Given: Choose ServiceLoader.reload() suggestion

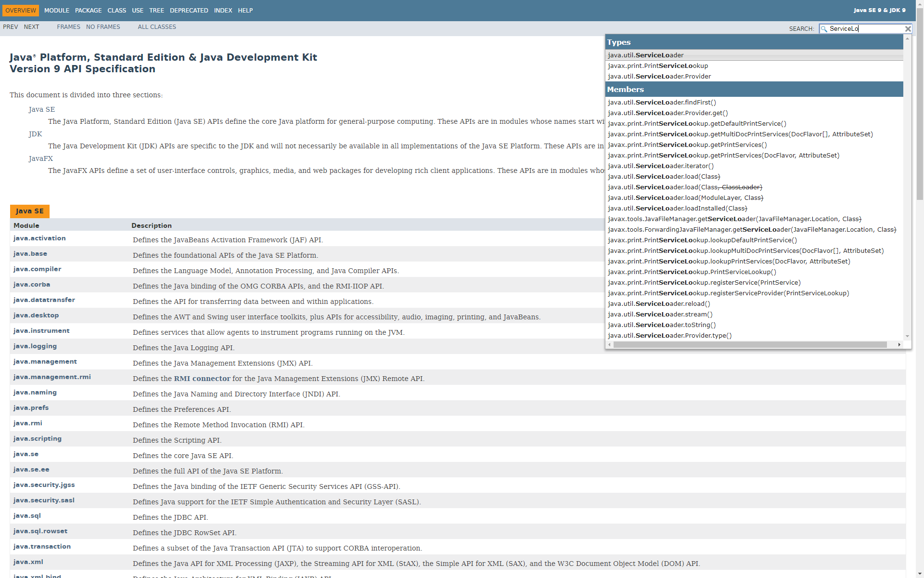Looking at the screenshot, I should [754, 303].
